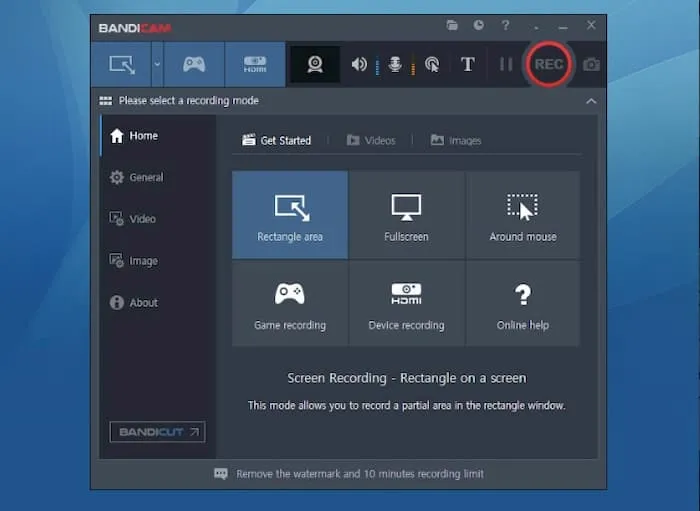Open the screen recording mode dropdown arrow
This screenshot has height=511, width=700.
click(157, 64)
